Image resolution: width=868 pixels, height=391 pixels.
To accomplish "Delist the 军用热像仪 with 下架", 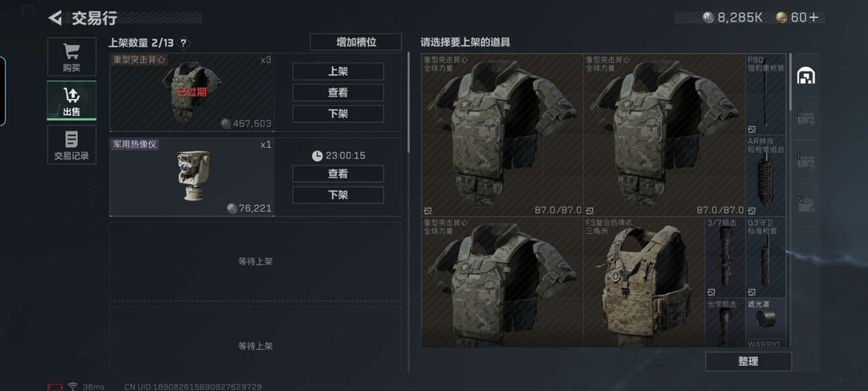I will coord(338,195).
